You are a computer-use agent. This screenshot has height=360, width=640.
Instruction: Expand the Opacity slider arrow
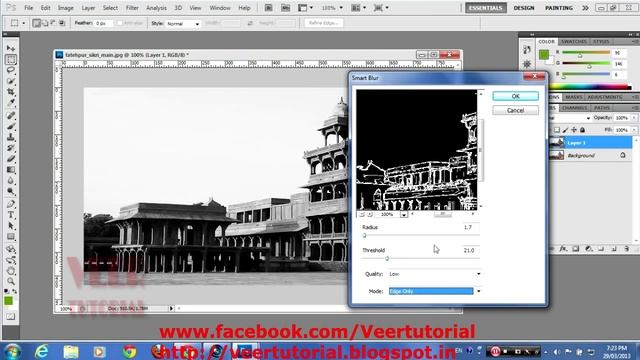(634, 118)
